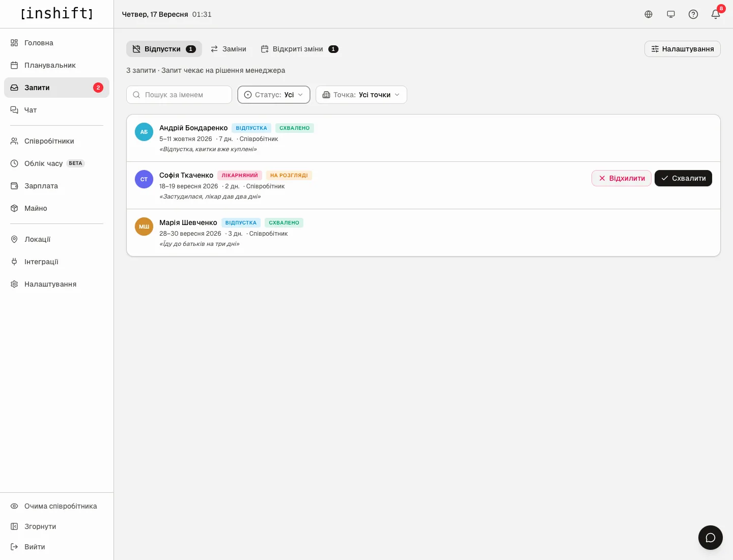This screenshot has height=560, width=733.
Task: Click avatar СТ of Софія Ткаченко
Action: click(144, 179)
